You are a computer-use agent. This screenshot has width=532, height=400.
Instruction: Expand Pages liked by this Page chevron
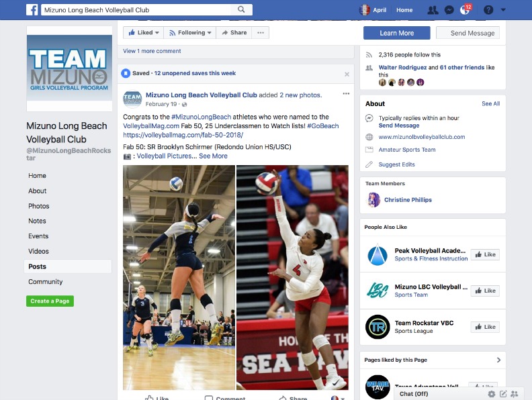click(x=498, y=360)
